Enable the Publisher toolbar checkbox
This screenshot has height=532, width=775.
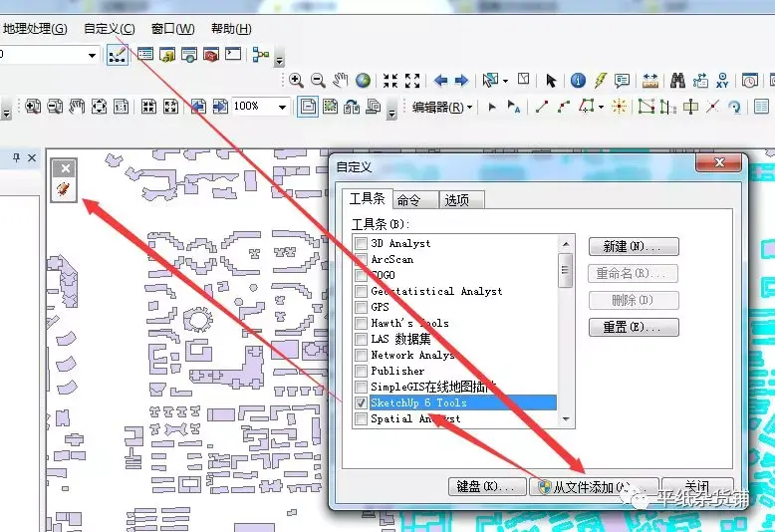pos(361,371)
